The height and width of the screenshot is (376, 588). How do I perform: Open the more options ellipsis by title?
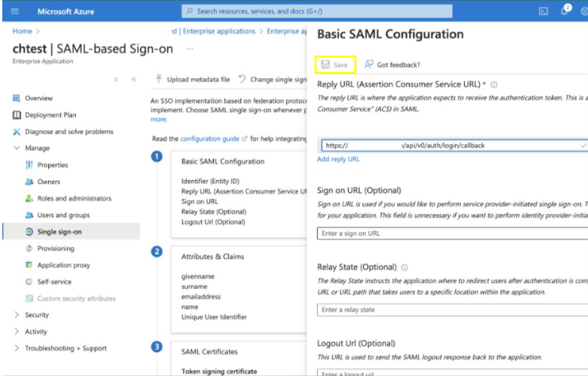190,49
